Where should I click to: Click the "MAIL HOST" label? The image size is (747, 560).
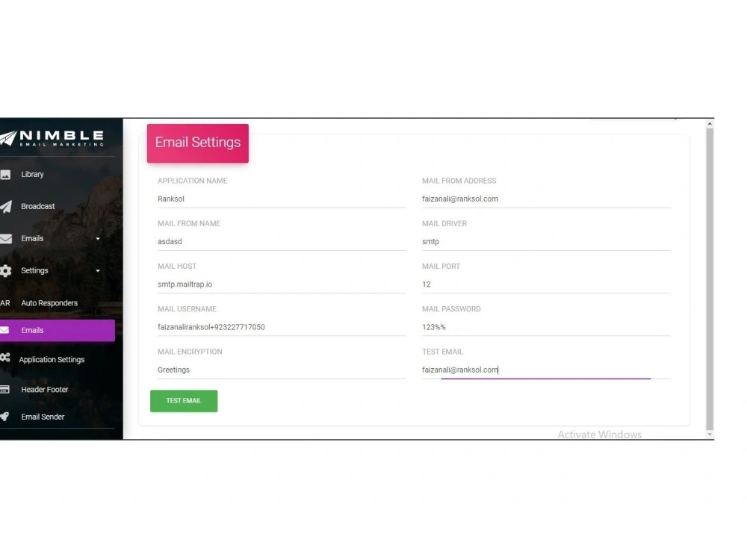pyautogui.click(x=177, y=267)
